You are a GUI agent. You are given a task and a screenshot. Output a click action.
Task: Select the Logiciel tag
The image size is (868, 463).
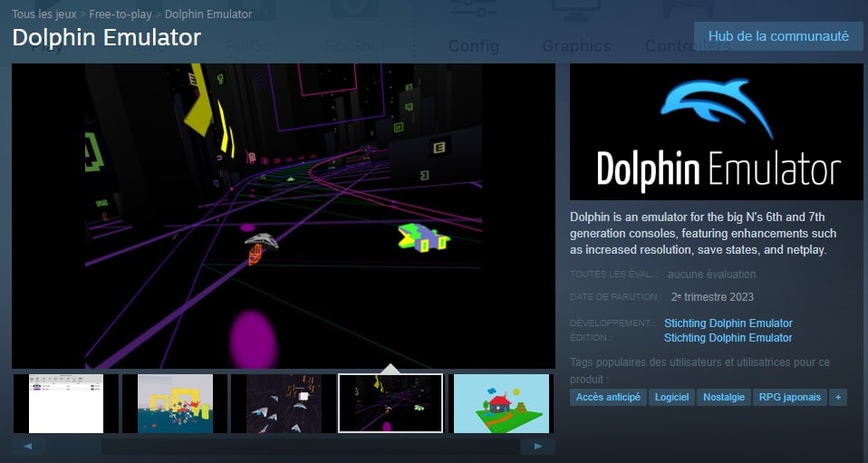(x=671, y=397)
